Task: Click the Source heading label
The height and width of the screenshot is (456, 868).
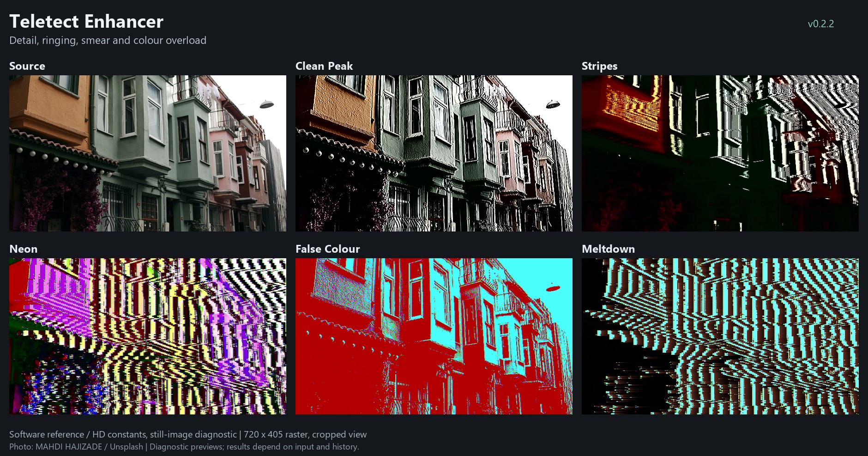Action: (x=27, y=66)
